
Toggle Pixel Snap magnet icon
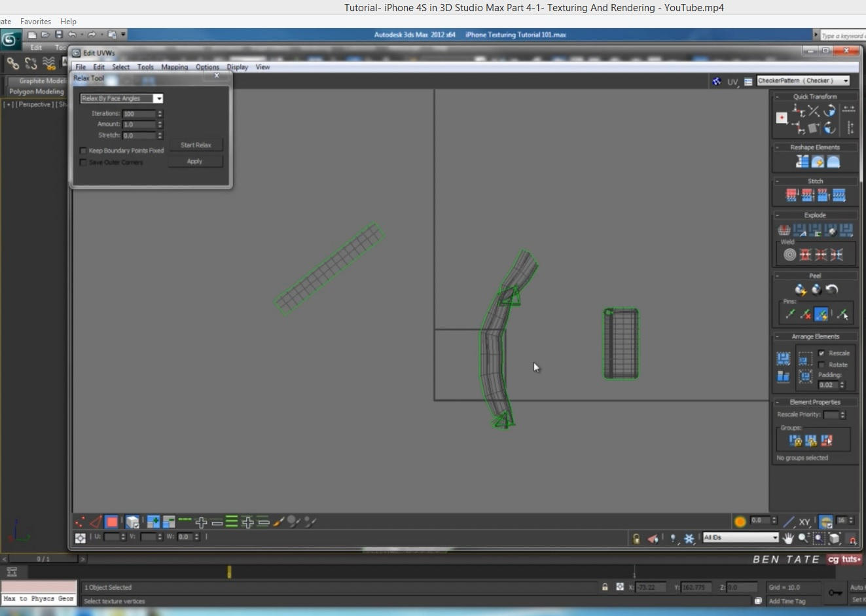tap(852, 539)
